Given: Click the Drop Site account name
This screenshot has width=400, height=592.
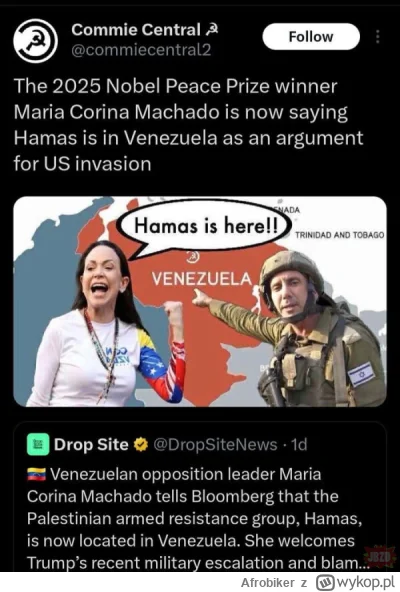Looking at the screenshot, I should coord(91,445).
